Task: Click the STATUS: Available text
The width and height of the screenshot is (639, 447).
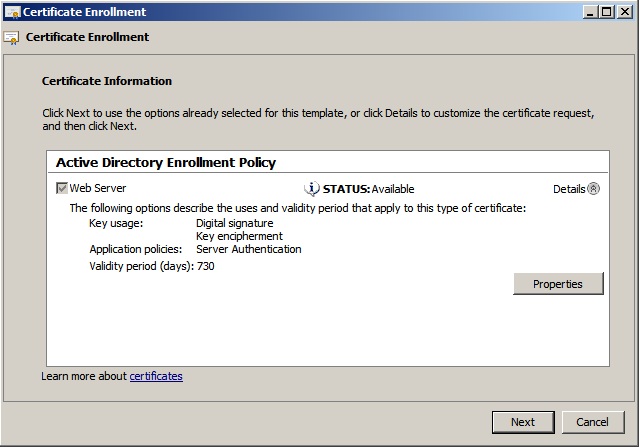Action: pyautogui.click(x=368, y=189)
